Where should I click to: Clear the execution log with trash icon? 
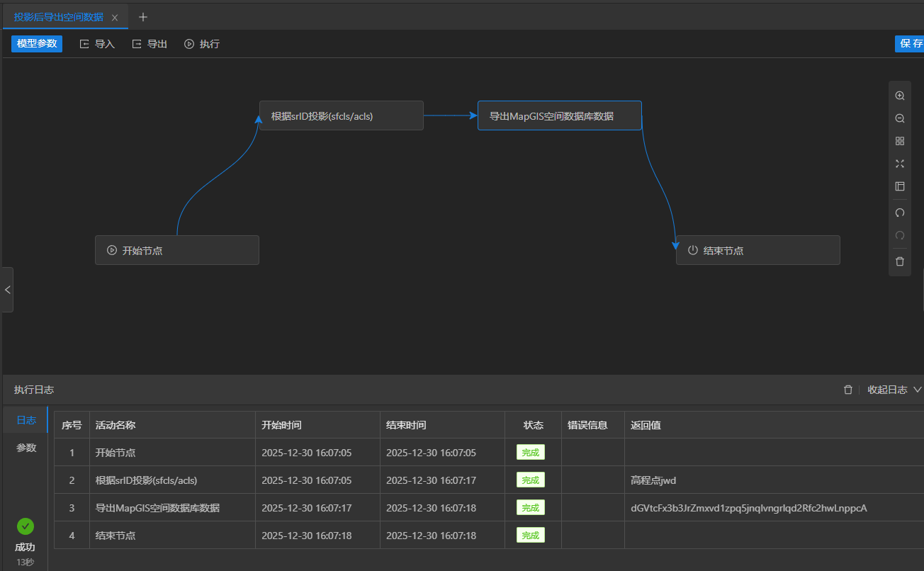coord(848,390)
